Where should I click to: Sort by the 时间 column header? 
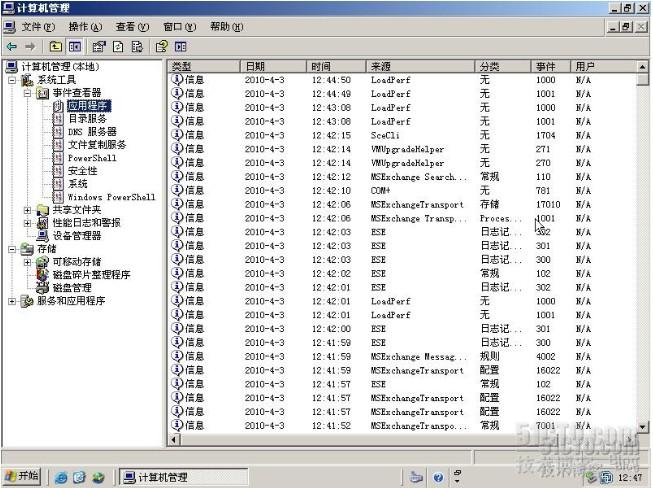coord(336,67)
